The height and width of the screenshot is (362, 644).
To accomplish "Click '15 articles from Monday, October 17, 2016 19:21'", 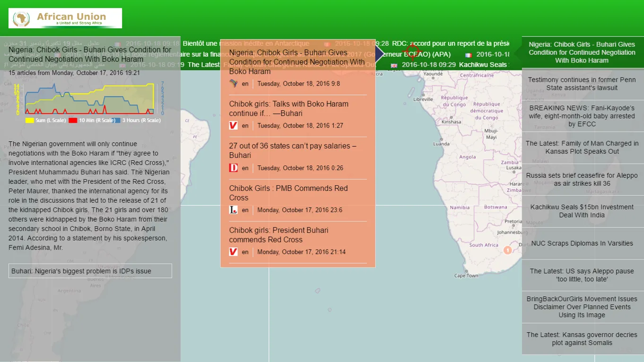I will pyautogui.click(x=74, y=73).
